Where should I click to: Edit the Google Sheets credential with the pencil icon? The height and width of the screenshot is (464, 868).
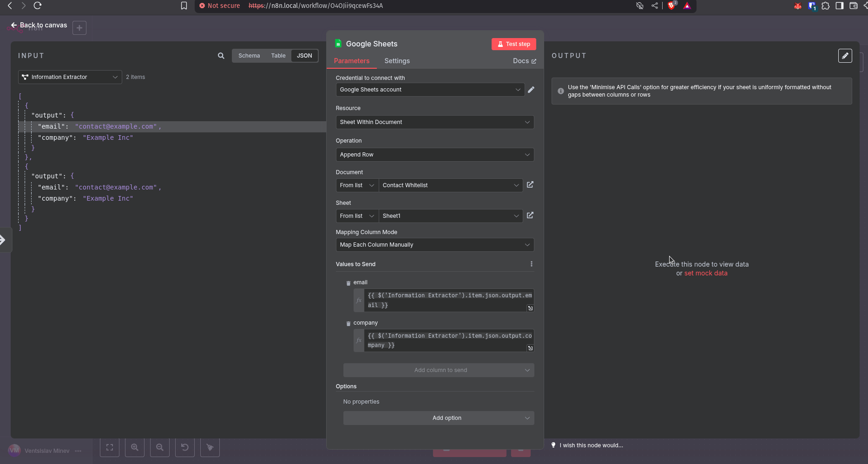pos(531,90)
